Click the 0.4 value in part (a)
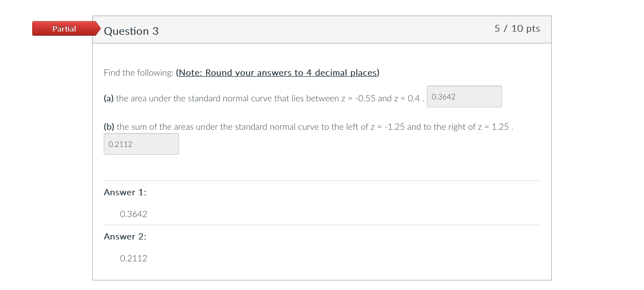The image size is (644, 290). pos(413,98)
